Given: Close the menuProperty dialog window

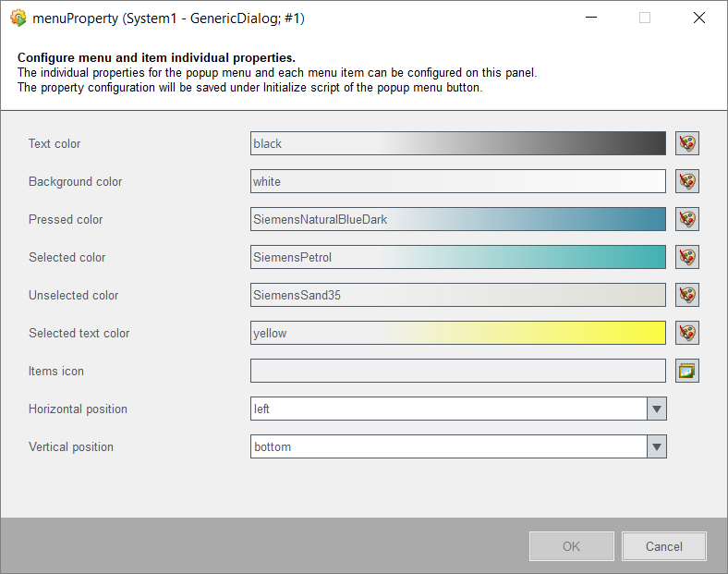Looking at the screenshot, I should [698, 18].
